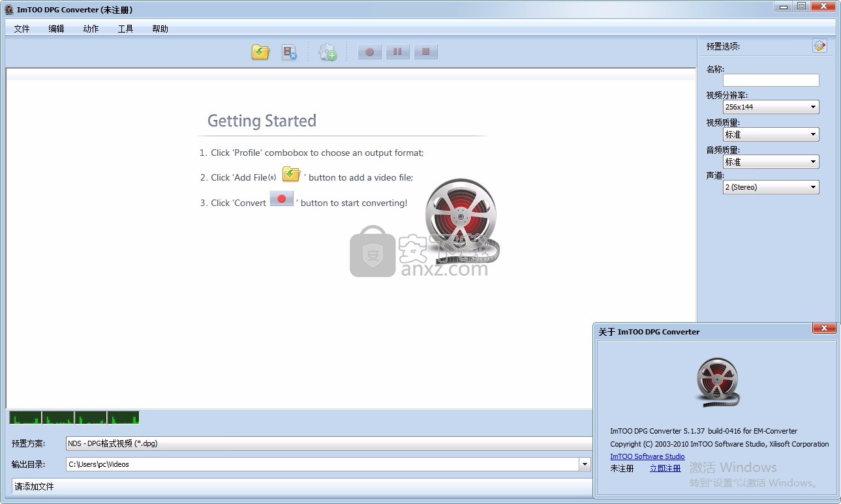Close the 关于 ImTOO DPG Converter dialog
This screenshot has height=504, width=841.
(x=825, y=329)
